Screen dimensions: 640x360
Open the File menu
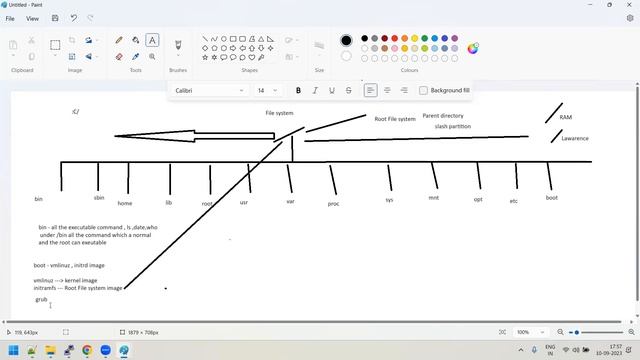pos(10,18)
